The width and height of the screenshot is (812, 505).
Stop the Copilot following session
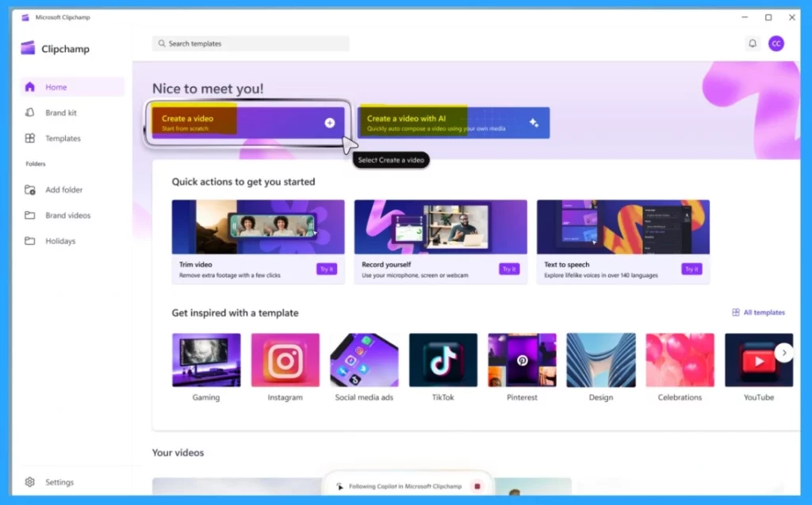click(x=477, y=486)
